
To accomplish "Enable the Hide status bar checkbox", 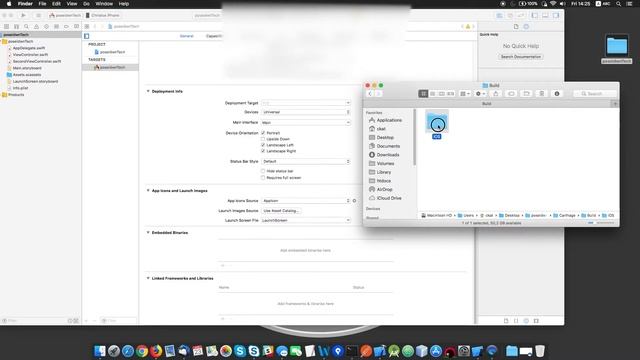I will pos(263,171).
